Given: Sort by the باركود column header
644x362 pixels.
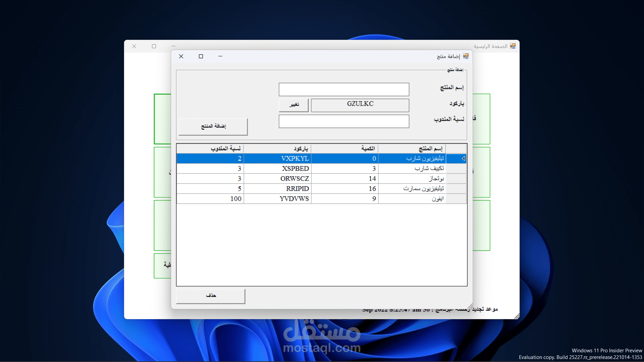Looking at the screenshot, I should [x=277, y=148].
